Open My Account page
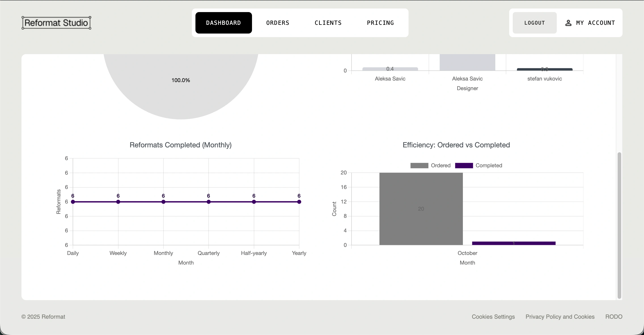This screenshot has width=644, height=335. pyautogui.click(x=595, y=23)
